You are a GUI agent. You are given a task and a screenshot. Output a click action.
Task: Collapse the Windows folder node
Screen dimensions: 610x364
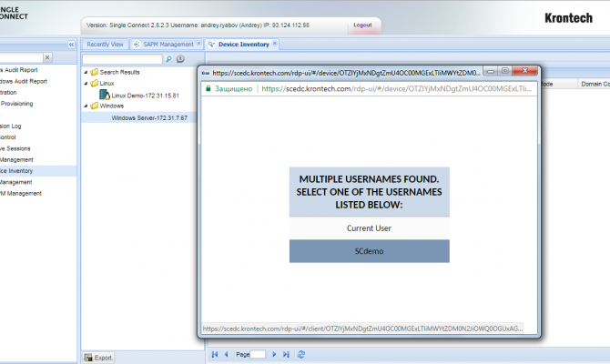[x=86, y=106]
